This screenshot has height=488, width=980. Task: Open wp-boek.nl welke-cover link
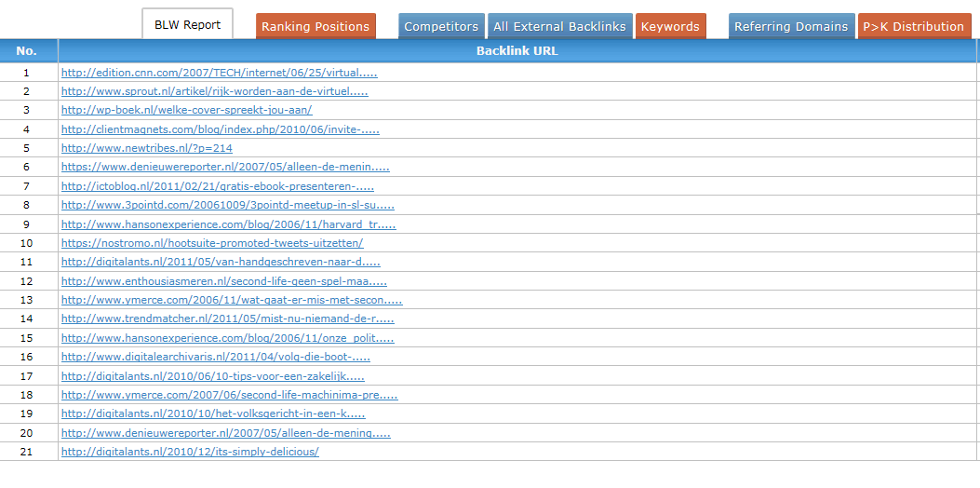(187, 110)
